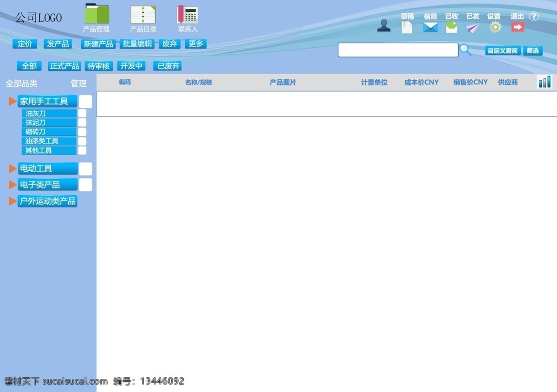Click the 发产品 button
This screenshot has width=557, height=392.
[58, 44]
